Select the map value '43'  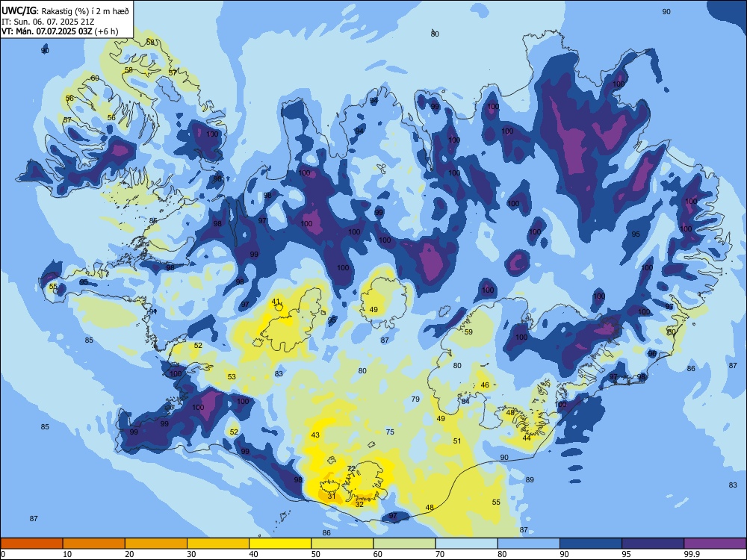315,435
